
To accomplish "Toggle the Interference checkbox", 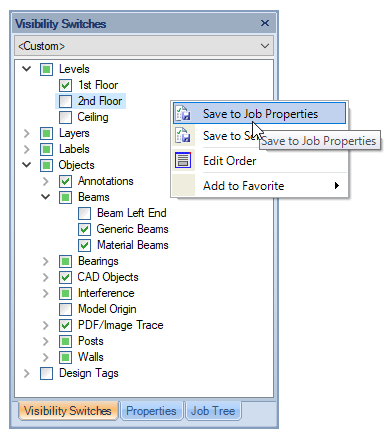I will tap(65, 293).
